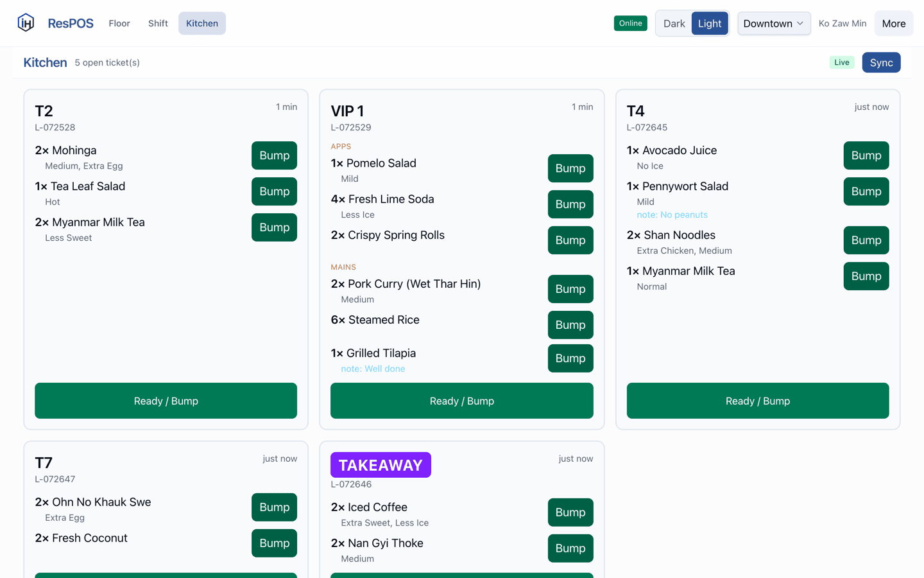This screenshot has height=578, width=924.
Task: Switch theme to Dark mode
Action: (x=674, y=23)
